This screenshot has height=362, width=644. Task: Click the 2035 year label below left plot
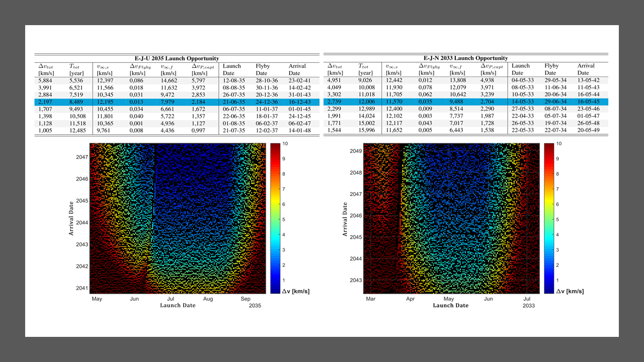coord(256,306)
